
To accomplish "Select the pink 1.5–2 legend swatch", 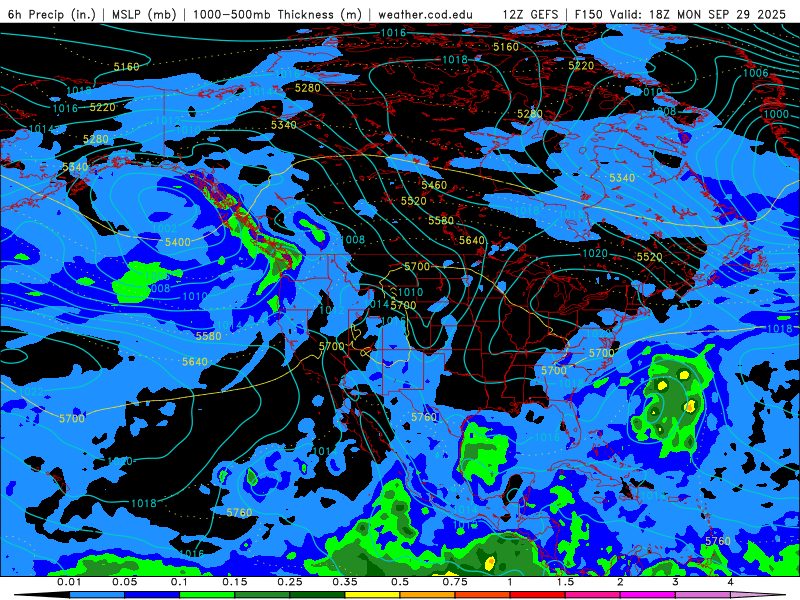I will [x=593, y=595].
